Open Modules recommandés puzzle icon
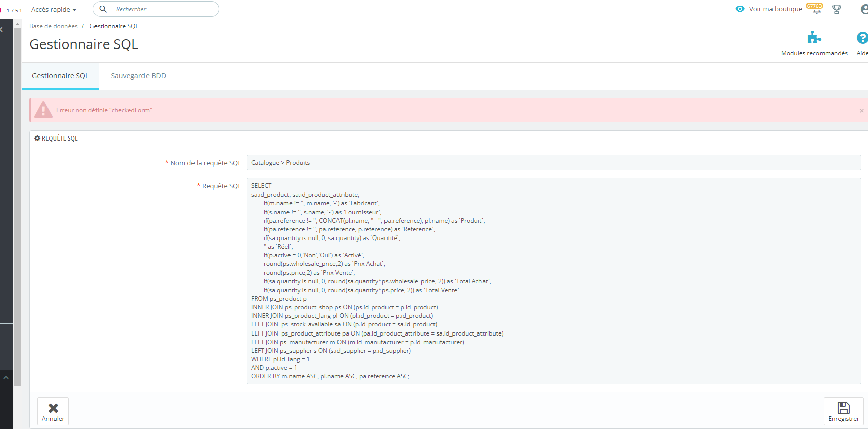 click(x=814, y=38)
